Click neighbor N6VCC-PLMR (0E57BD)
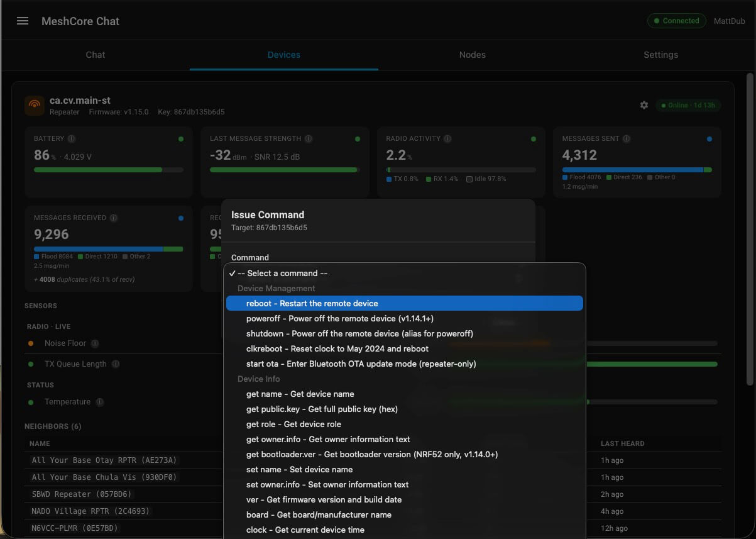 coord(75,528)
